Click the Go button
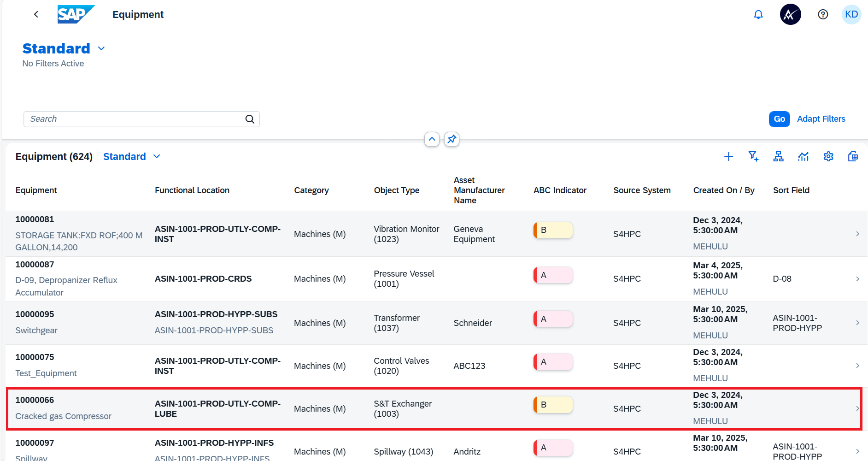The width and height of the screenshot is (868, 461). click(779, 119)
